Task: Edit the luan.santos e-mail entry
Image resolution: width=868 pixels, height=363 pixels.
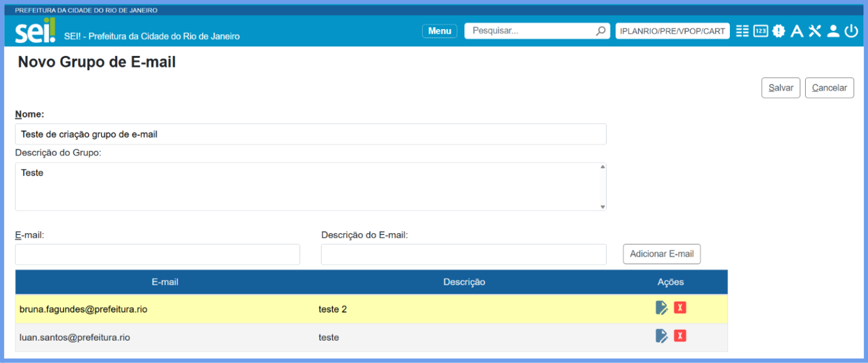Action: coord(661,336)
